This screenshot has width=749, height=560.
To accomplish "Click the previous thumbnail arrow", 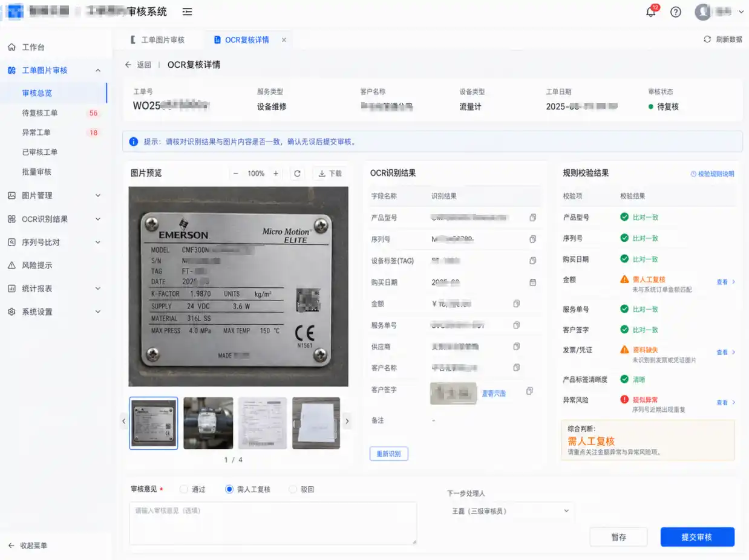I will click(x=123, y=421).
